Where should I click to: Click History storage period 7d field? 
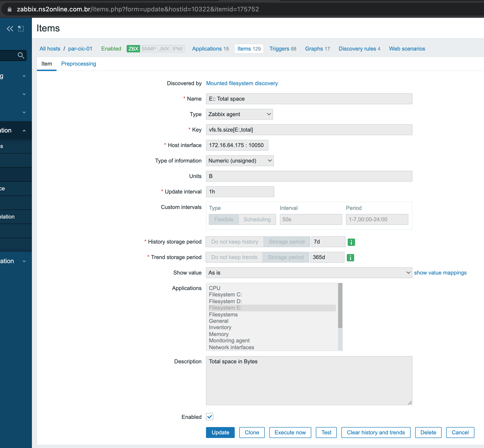click(328, 242)
